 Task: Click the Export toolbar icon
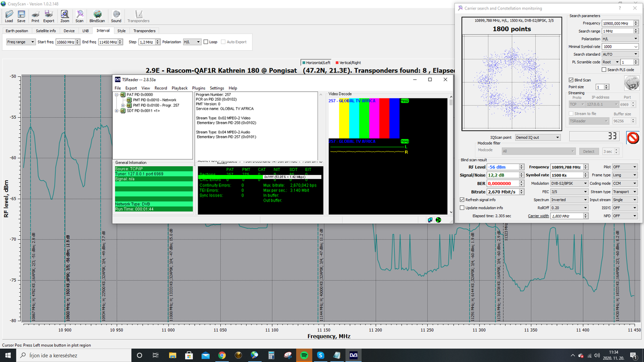pos(49,16)
